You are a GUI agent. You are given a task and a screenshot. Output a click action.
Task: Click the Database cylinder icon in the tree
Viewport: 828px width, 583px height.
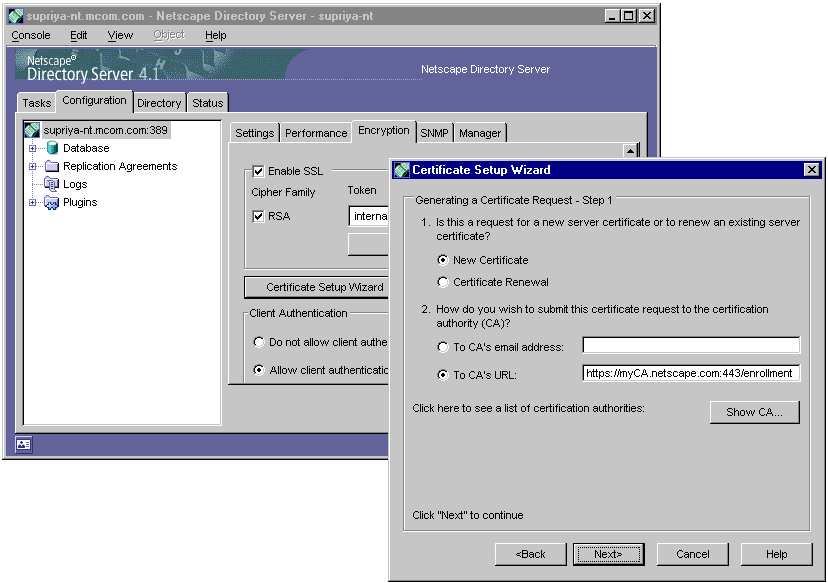52,148
